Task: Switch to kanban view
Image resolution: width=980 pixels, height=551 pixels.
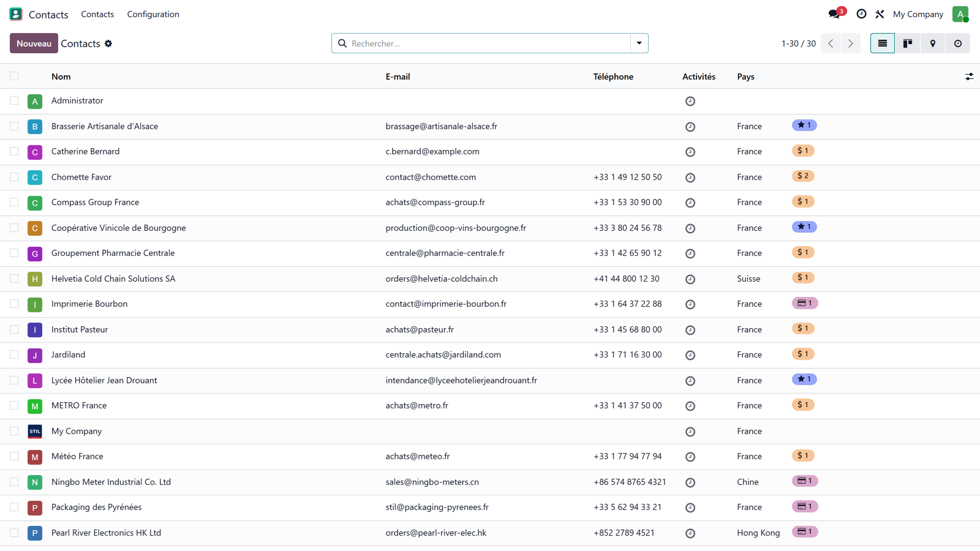Action: pyautogui.click(x=908, y=43)
